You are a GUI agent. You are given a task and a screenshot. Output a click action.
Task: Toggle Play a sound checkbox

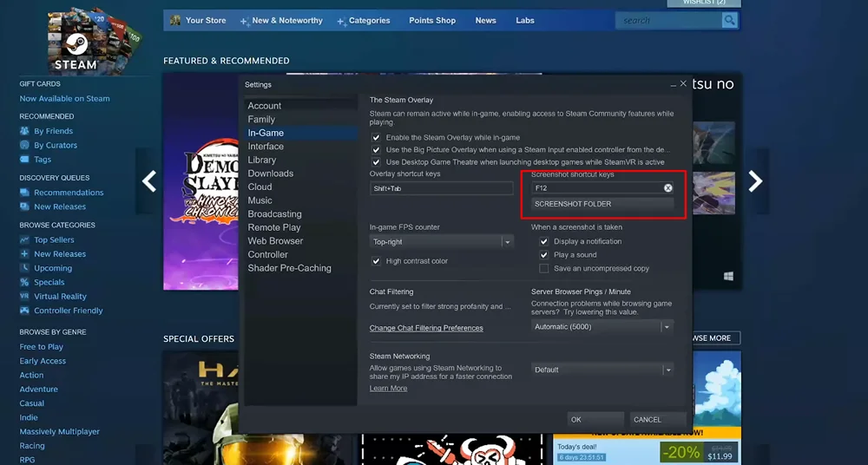544,255
